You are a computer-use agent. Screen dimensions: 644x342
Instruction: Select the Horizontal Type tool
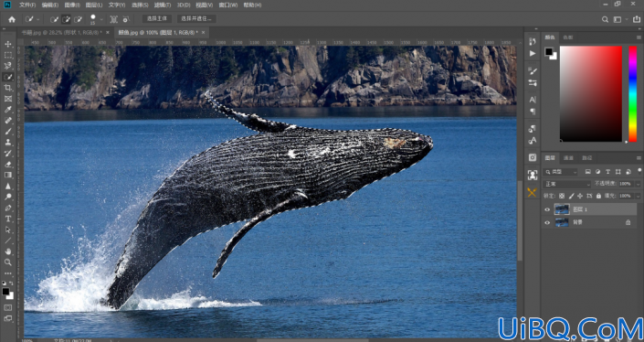[x=8, y=219]
